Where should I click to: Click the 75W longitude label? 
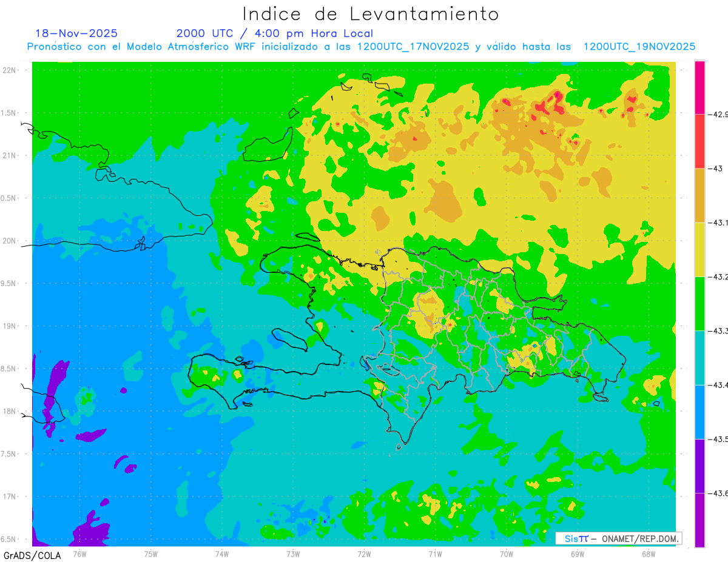click(150, 554)
